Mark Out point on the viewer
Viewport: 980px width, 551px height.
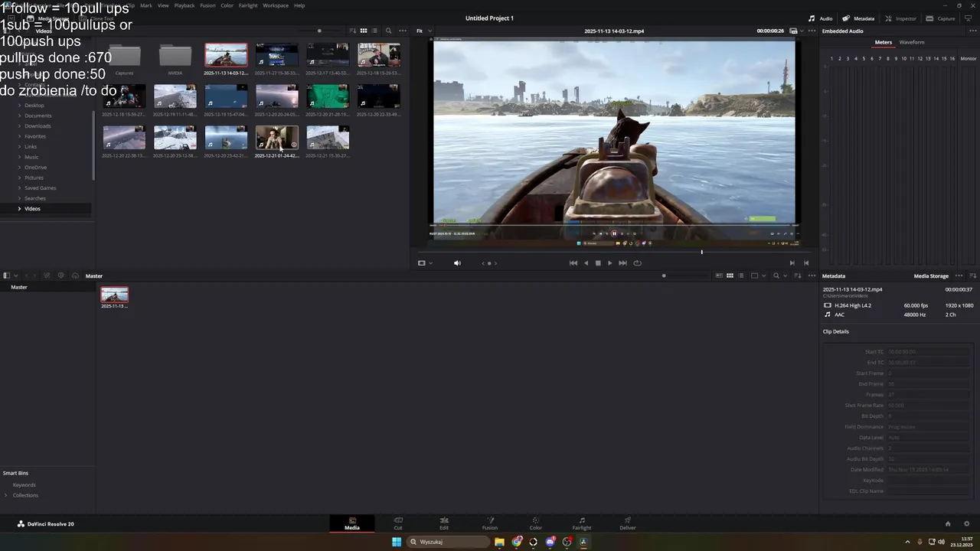[805, 263]
